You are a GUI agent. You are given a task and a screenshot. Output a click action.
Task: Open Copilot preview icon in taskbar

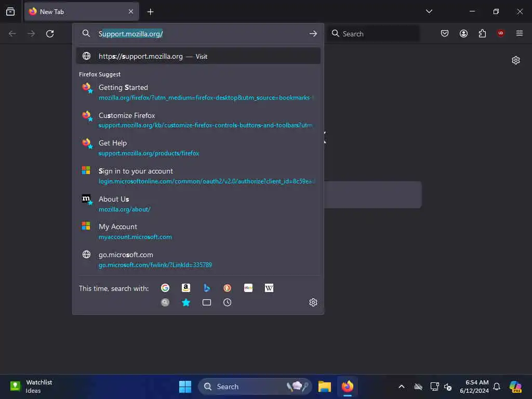[515, 387]
